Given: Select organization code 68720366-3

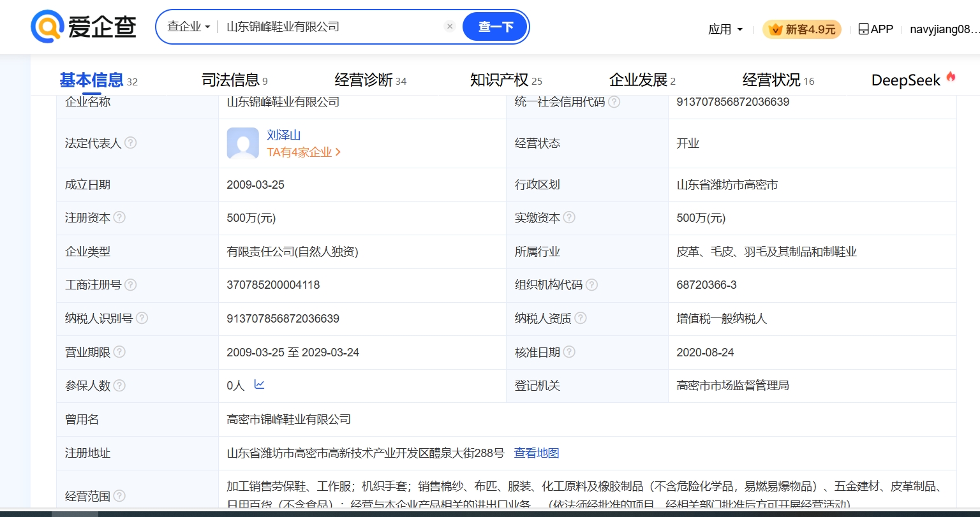Looking at the screenshot, I should [706, 285].
